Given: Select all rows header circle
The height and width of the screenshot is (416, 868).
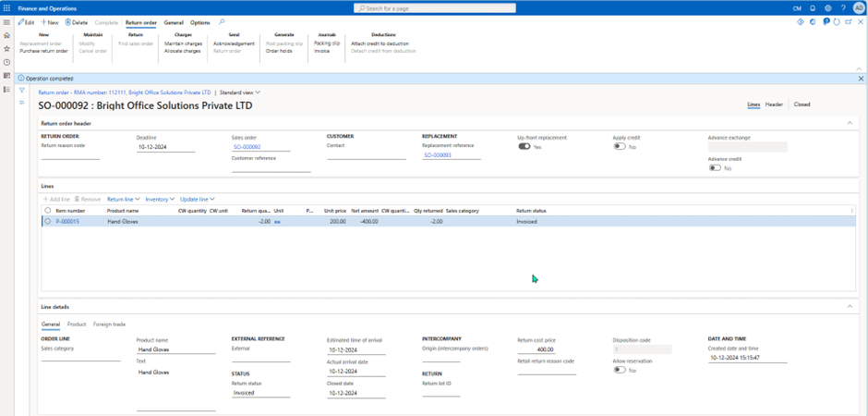Looking at the screenshot, I should pyautogui.click(x=48, y=211).
